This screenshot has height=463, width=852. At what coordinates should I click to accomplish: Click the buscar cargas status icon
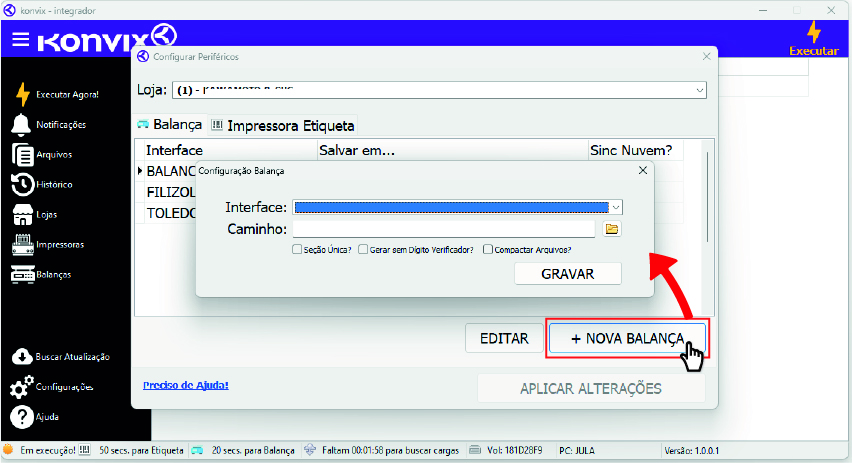(x=310, y=450)
